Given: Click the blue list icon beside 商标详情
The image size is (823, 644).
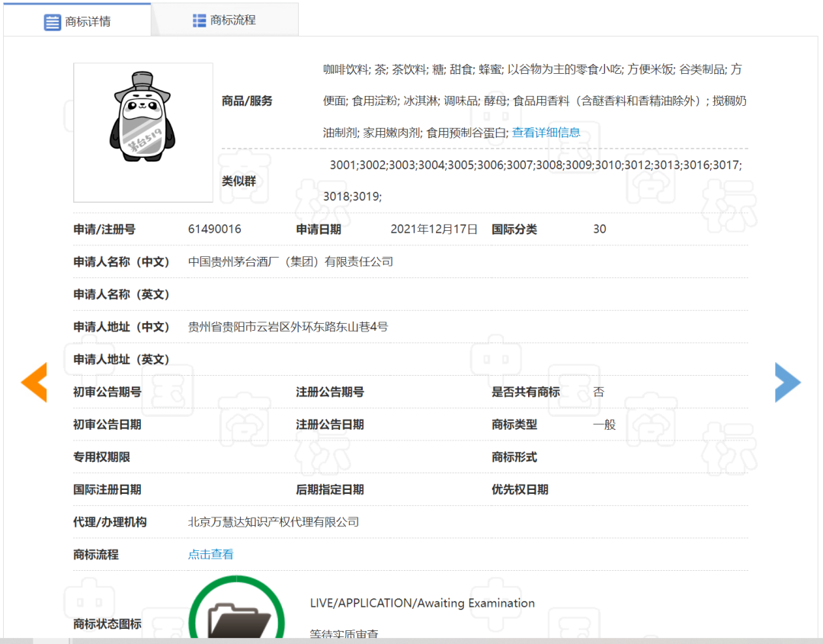Looking at the screenshot, I should pos(52,22).
